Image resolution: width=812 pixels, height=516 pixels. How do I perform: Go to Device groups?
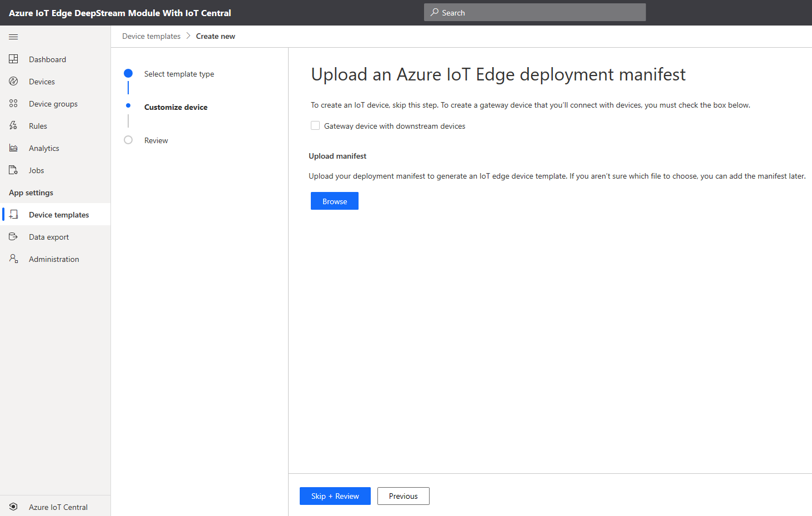pos(56,103)
